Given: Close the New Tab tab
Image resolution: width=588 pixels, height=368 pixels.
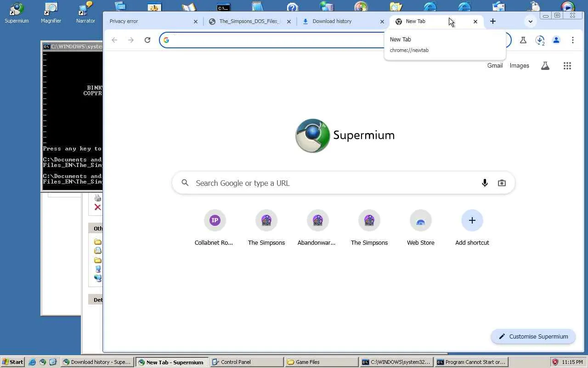Looking at the screenshot, I should 475,21.
